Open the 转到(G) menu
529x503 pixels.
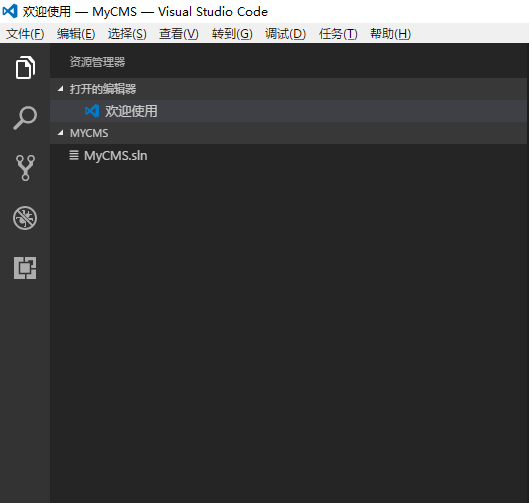232,34
